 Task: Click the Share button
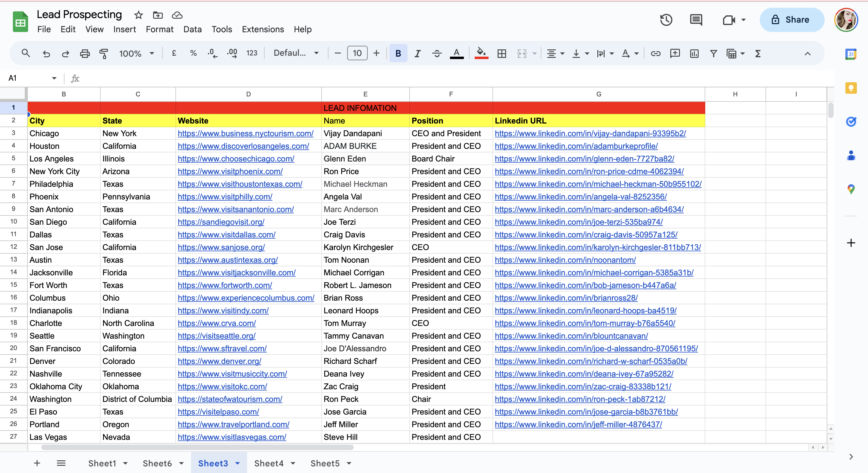pos(791,20)
